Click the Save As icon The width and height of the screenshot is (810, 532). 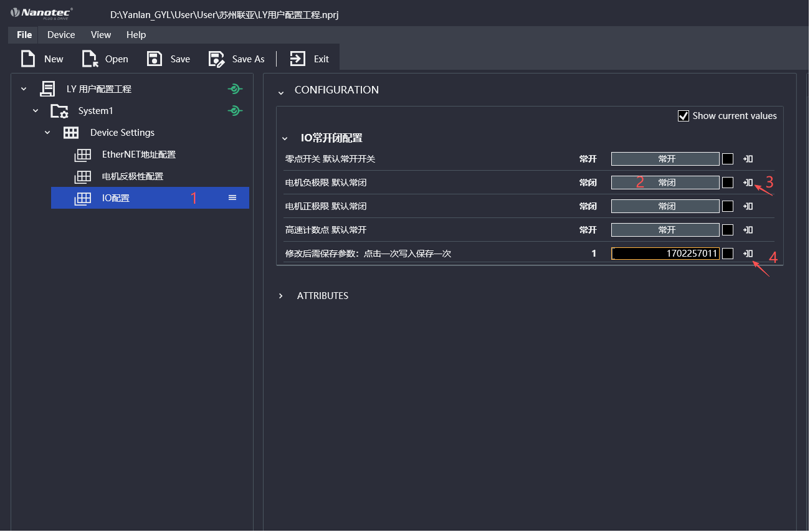(216, 59)
